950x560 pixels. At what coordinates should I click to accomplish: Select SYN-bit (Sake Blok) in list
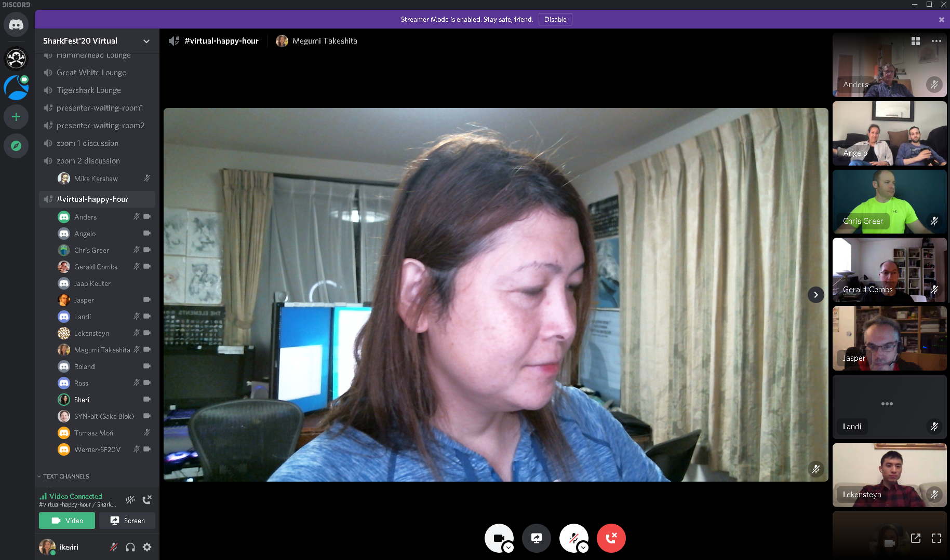(104, 416)
